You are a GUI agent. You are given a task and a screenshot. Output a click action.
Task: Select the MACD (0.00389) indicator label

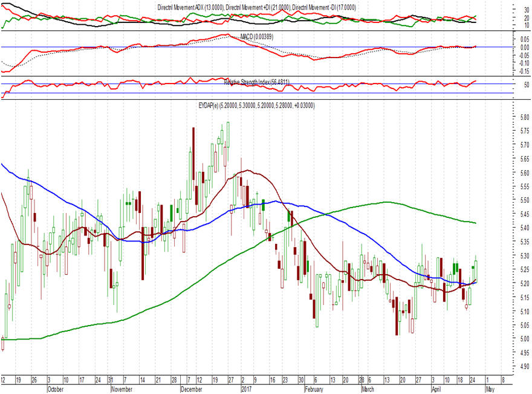(256, 36)
